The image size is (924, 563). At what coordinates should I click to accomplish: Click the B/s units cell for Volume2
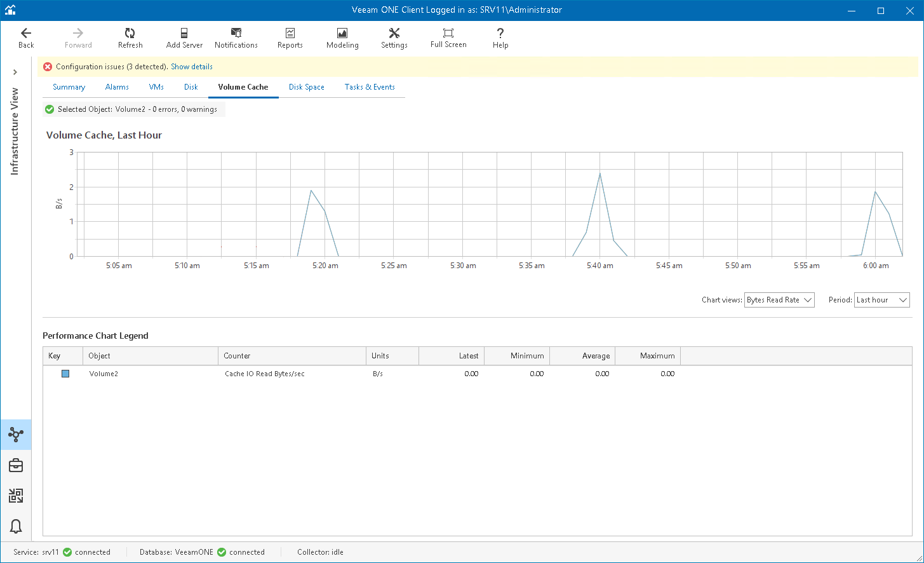pos(378,374)
